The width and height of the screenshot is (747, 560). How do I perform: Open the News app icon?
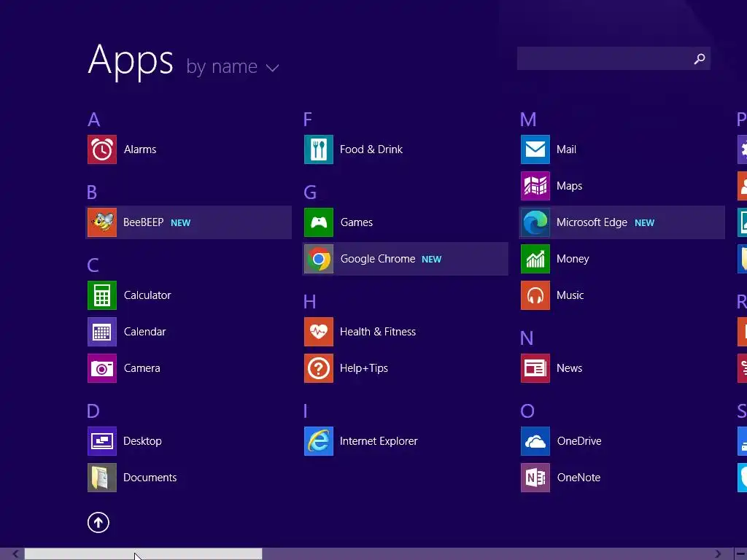point(535,368)
